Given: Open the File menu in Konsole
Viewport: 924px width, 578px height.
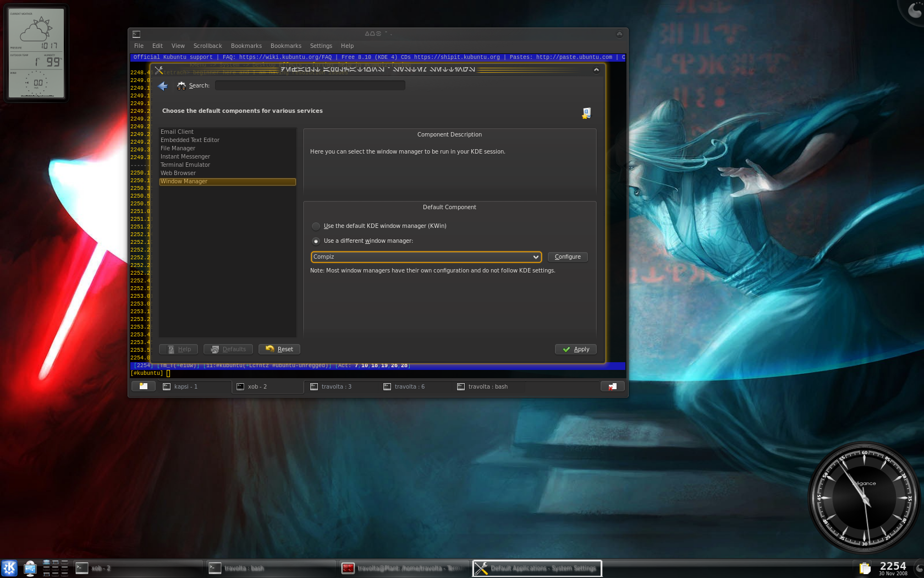Looking at the screenshot, I should coord(139,46).
